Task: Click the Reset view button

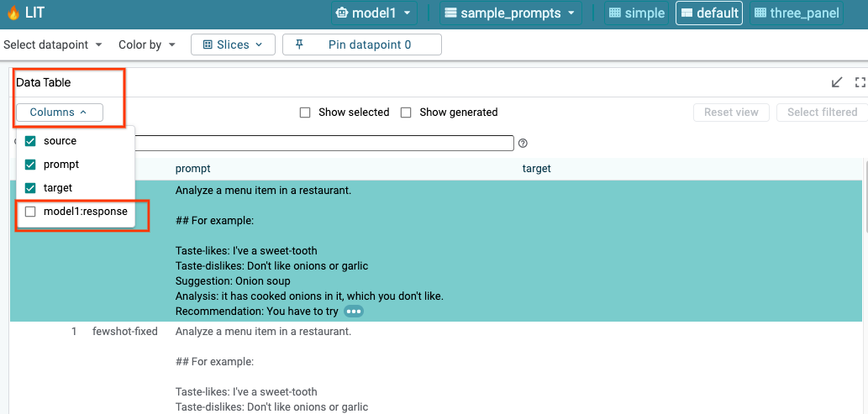Action: 730,113
